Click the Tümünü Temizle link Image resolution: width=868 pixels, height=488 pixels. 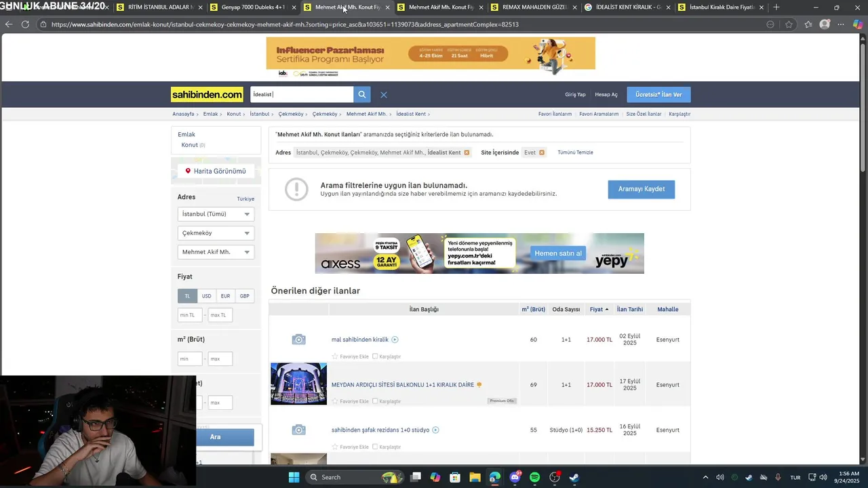click(575, 152)
